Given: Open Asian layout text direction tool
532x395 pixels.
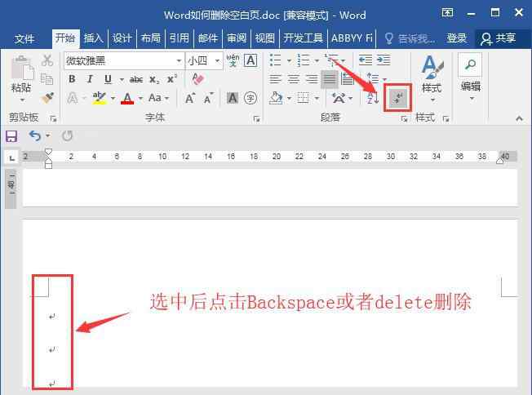Looking at the screenshot, I should coord(339,99).
